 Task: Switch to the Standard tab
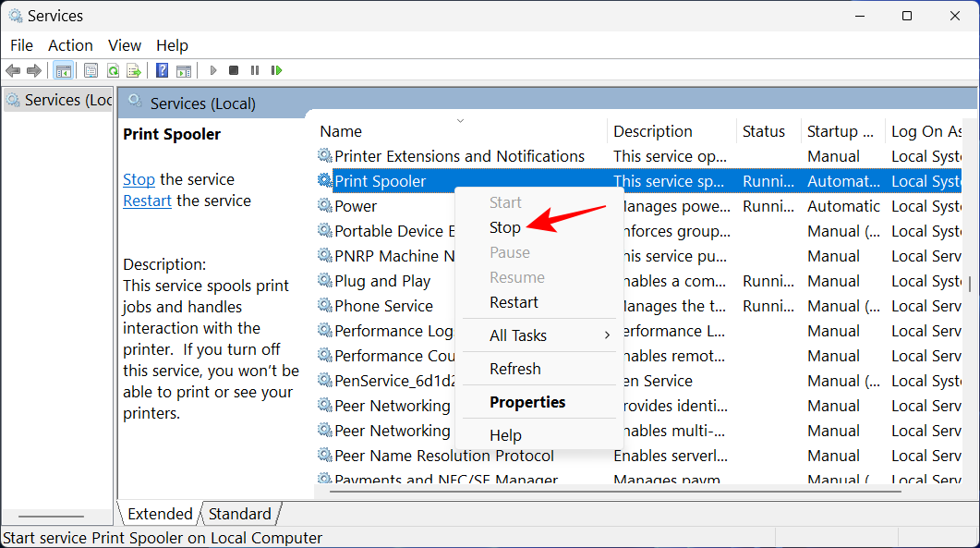(x=239, y=514)
